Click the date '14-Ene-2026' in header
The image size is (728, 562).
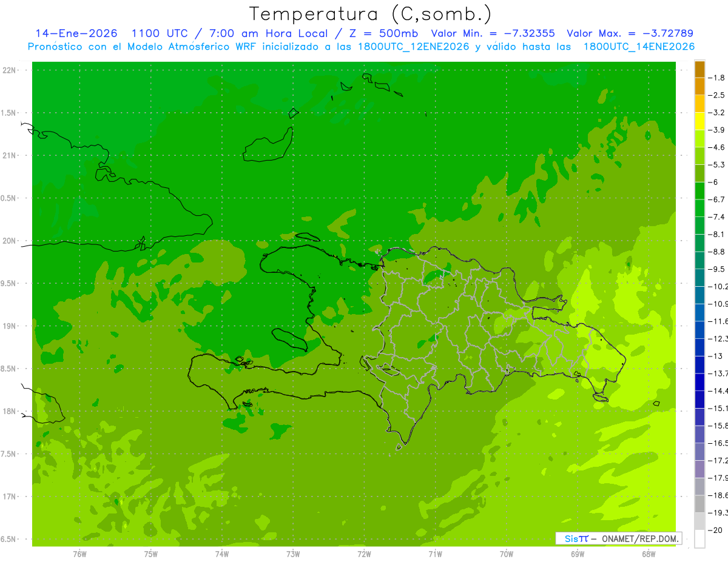click(x=76, y=33)
